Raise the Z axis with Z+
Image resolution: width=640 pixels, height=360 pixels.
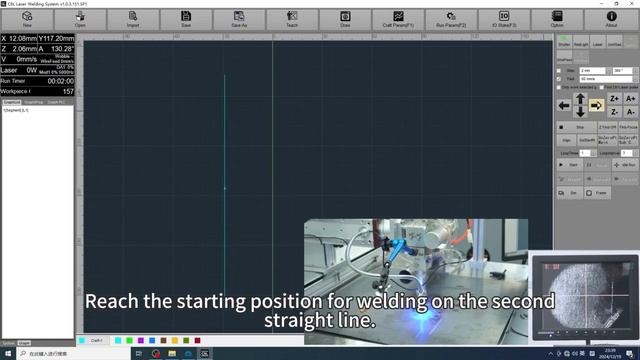point(614,99)
